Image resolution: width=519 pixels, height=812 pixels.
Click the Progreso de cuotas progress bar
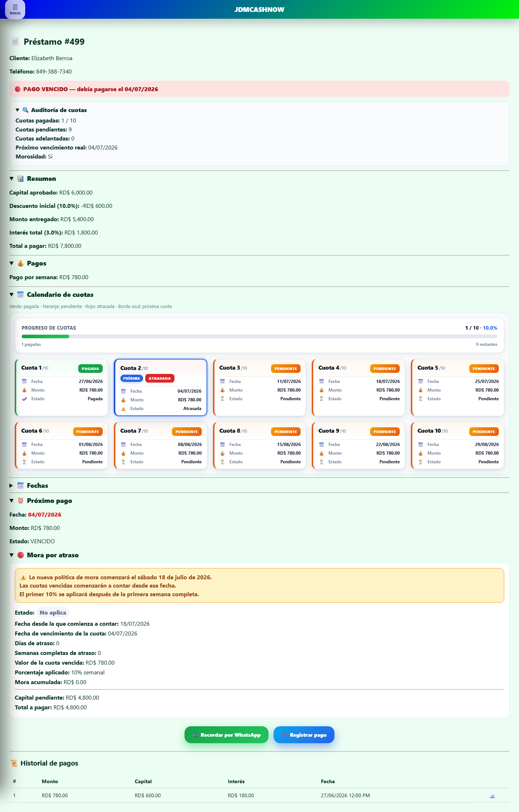[259, 336]
